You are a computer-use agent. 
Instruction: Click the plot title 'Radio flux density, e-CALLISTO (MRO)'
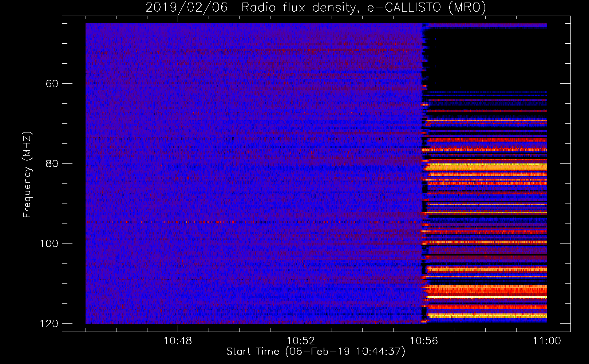click(364, 8)
